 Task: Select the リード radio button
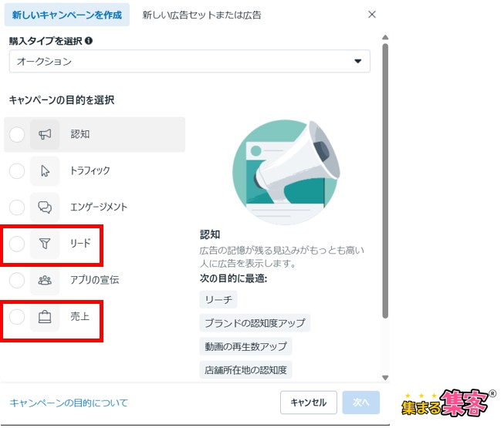click(17, 244)
